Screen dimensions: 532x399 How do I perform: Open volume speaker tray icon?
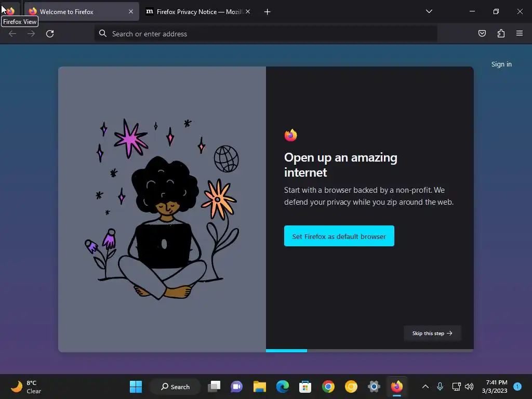coord(469,387)
